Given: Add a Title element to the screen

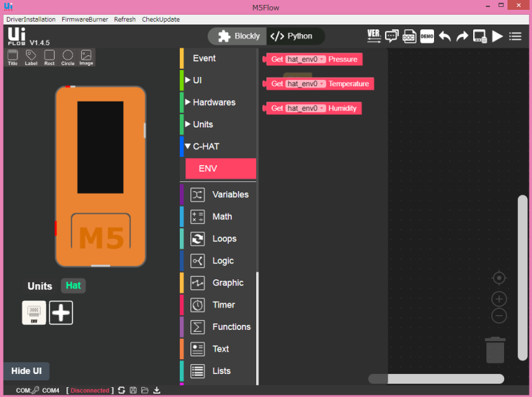Looking at the screenshot, I should coord(13,57).
